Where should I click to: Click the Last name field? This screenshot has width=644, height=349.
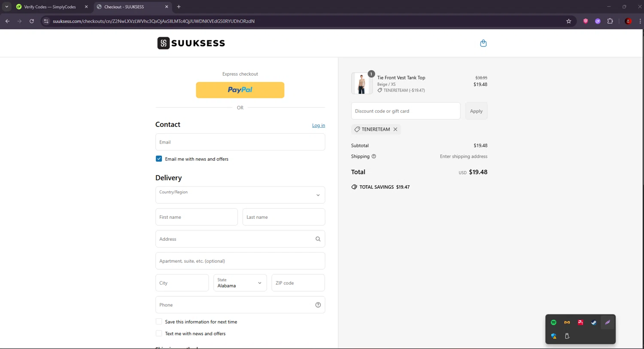[284, 217]
